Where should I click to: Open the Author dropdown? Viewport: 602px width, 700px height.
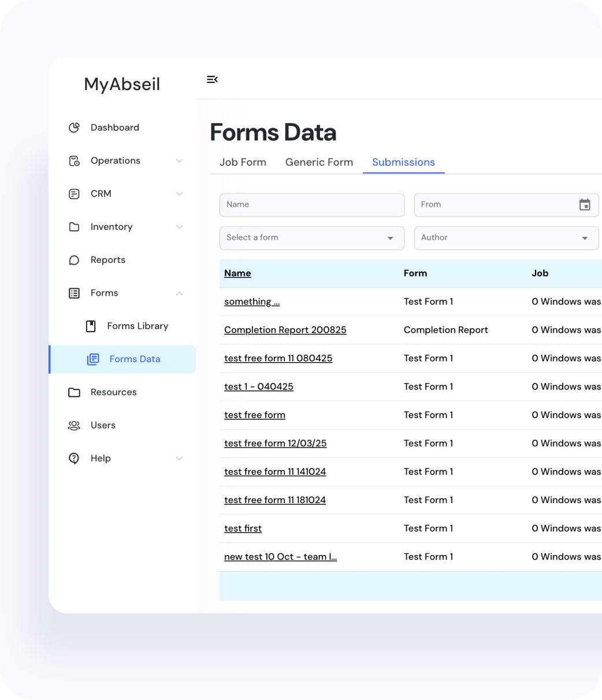pos(506,238)
